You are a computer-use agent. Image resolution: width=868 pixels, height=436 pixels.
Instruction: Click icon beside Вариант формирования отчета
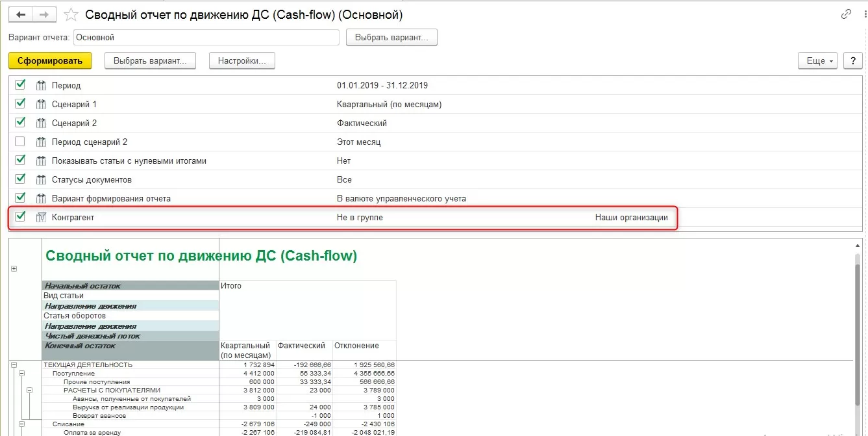click(x=42, y=198)
